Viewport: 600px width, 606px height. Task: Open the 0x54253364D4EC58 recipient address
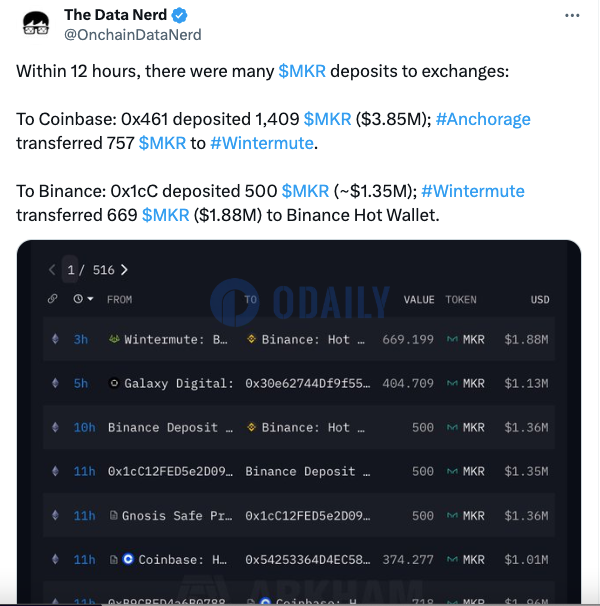[308, 560]
